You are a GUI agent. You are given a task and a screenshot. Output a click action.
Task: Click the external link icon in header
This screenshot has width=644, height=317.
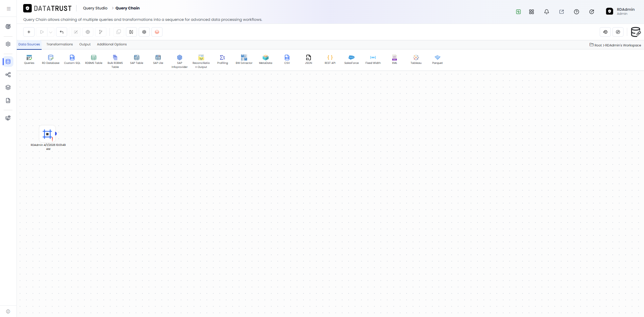[561, 12]
